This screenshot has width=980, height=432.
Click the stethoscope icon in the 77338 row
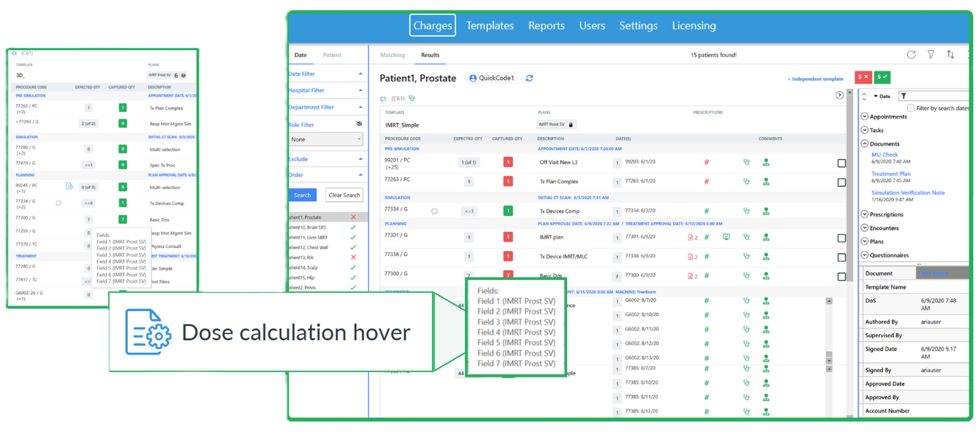[746, 257]
